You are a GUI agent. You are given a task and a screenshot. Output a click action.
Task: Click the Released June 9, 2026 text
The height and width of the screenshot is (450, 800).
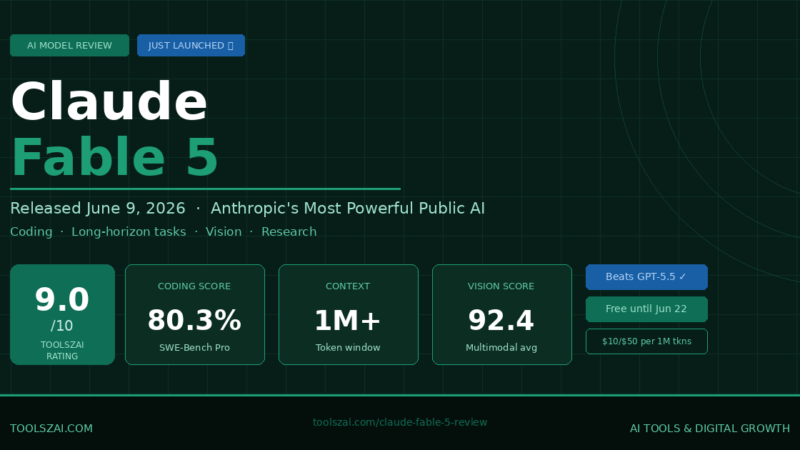point(97,208)
